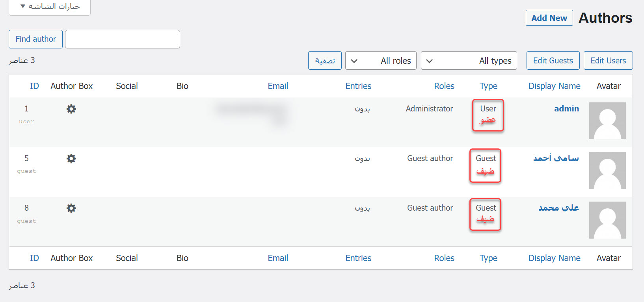This screenshot has height=302, width=644.
Task: Click avatar image of علي محمد
Action: click(607, 220)
